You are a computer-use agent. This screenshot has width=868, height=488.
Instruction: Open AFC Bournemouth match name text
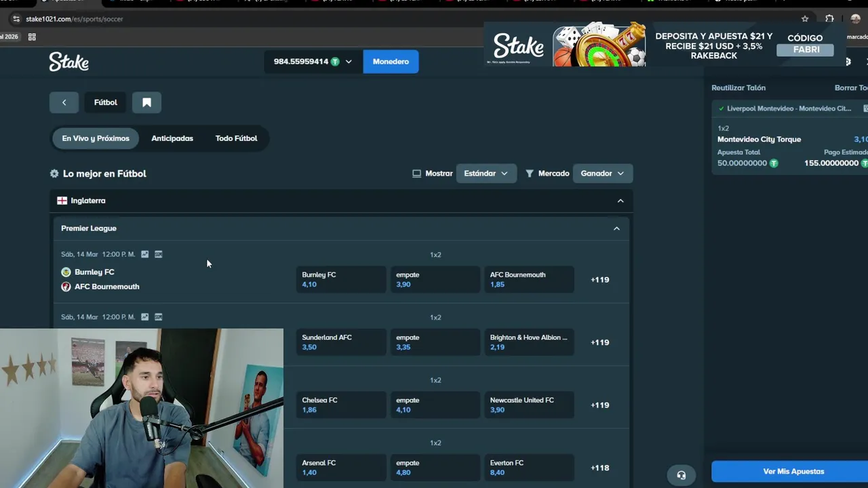pos(107,287)
